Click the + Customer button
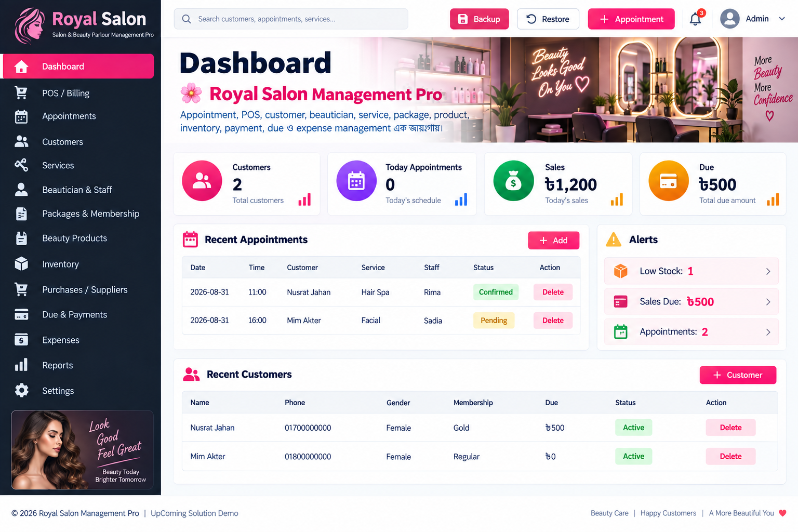The width and height of the screenshot is (798, 532). [x=738, y=375]
